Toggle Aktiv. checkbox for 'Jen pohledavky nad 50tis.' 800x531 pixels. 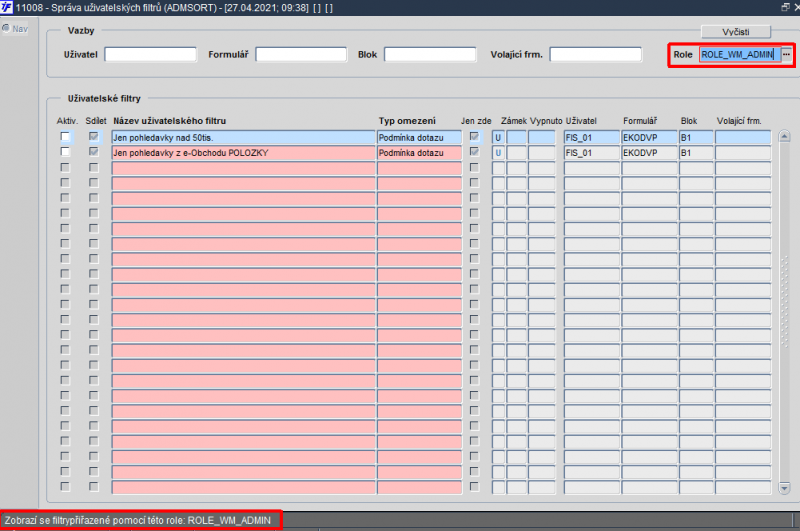[x=65, y=137]
